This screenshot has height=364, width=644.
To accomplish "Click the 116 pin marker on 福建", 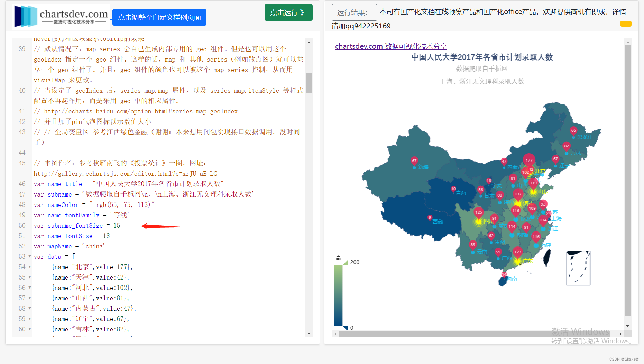I will pyautogui.click(x=536, y=237).
